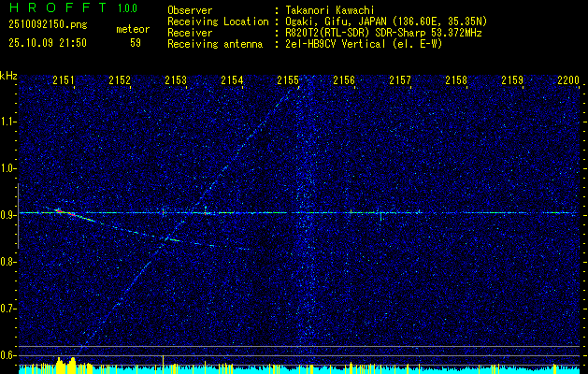Click the Receiving antenna label
This screenshot has width=588, height=374.
pos(215,44)
